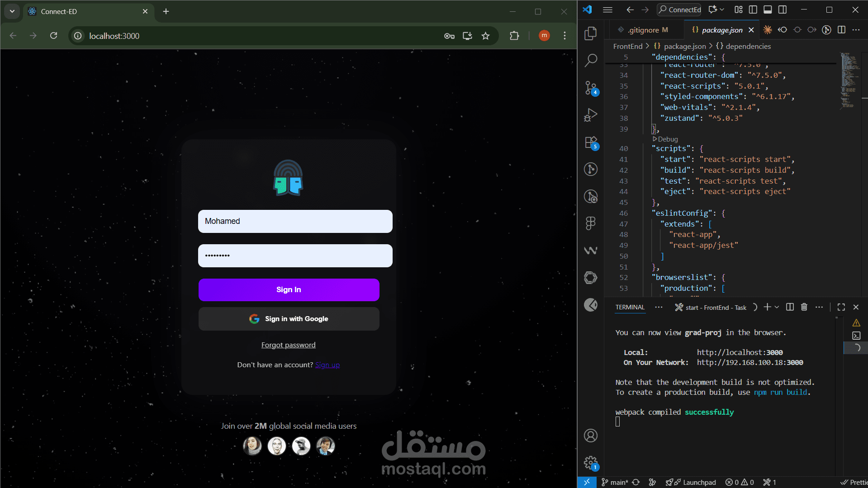Close the terminal panel

(856, 307)
